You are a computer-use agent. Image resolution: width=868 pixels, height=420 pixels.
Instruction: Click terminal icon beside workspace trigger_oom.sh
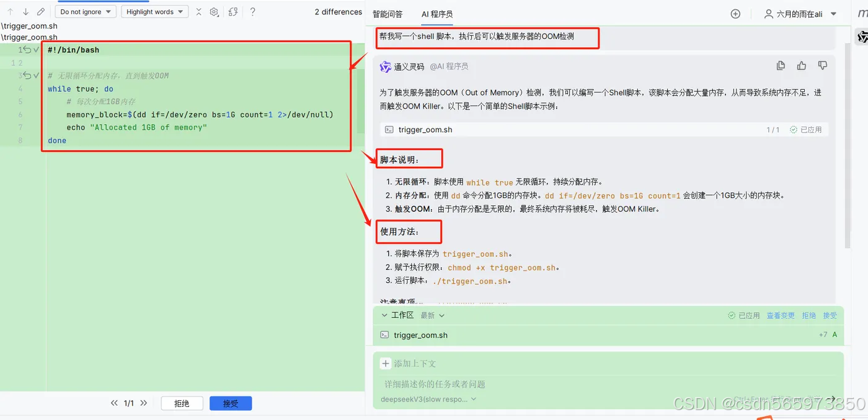click(x=386, y=335)
